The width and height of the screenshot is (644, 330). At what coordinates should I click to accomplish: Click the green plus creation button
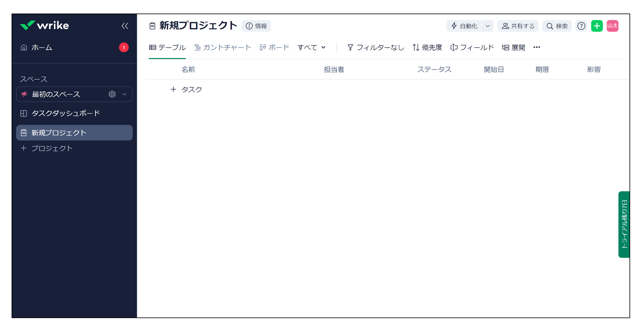pyautogui.click(x=597, y=26)
